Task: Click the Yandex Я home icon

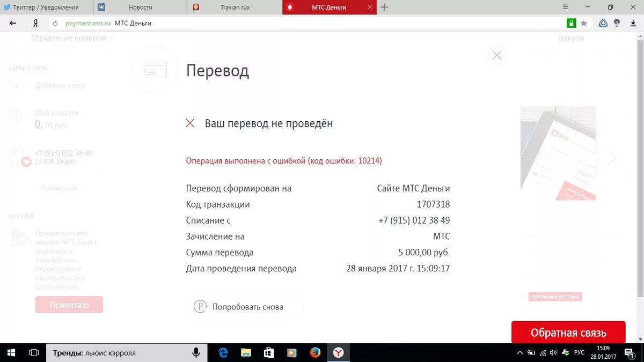Action: 35,23
